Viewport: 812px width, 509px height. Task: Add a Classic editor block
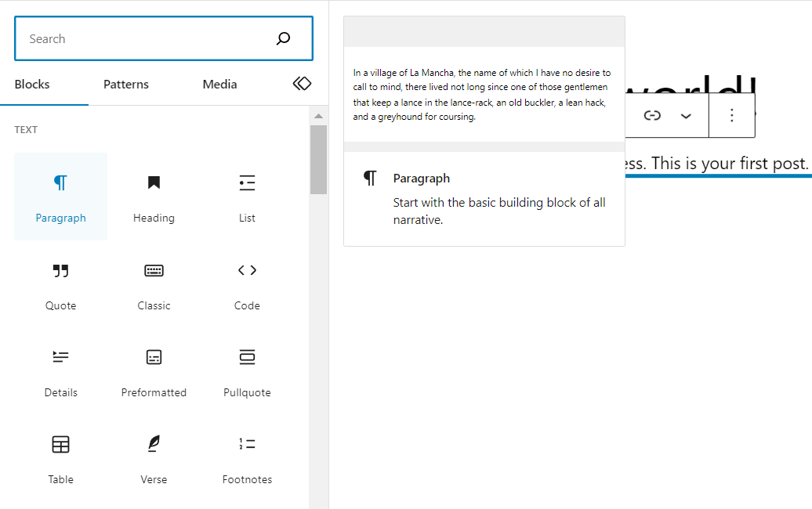(x=154, y=283)
